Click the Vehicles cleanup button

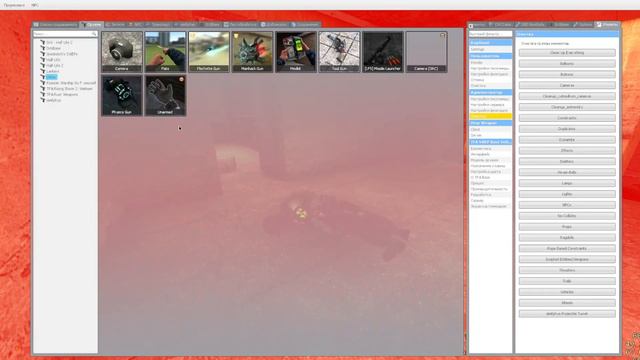pyautogui.click(x=567, y=292)
